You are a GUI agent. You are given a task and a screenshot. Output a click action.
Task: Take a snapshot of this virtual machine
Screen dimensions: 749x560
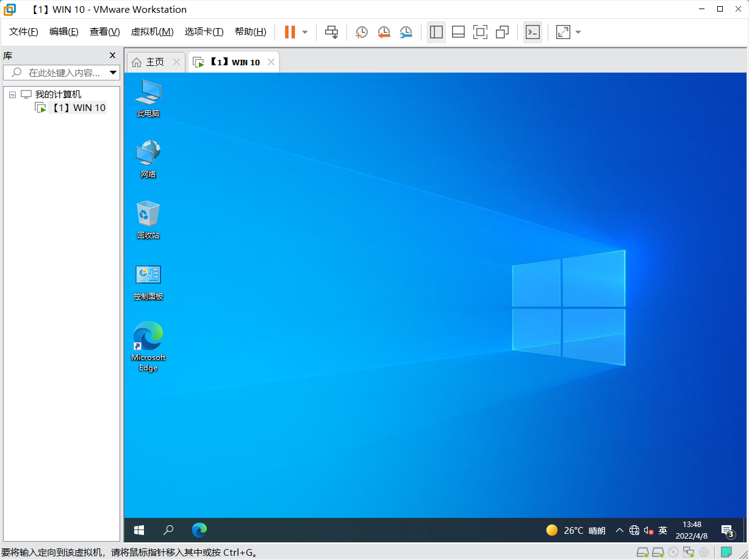point(362,32)
